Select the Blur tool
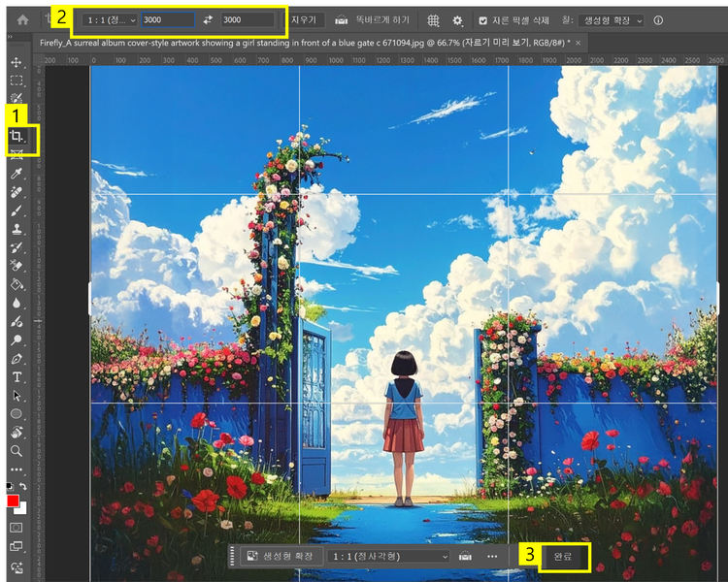The height and width of the screenshot is (582, 728). click(x=17, y=303)
